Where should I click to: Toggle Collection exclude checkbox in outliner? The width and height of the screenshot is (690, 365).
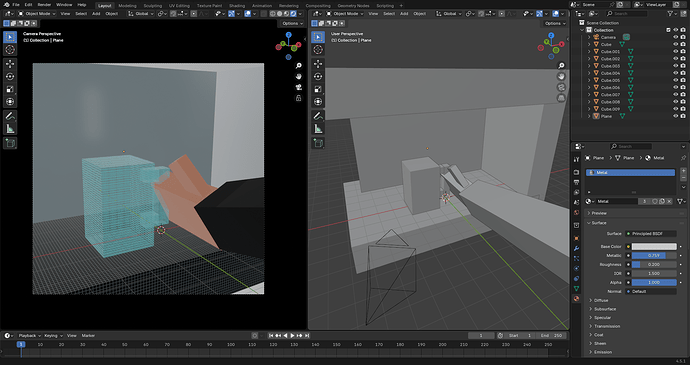[668, 30]
